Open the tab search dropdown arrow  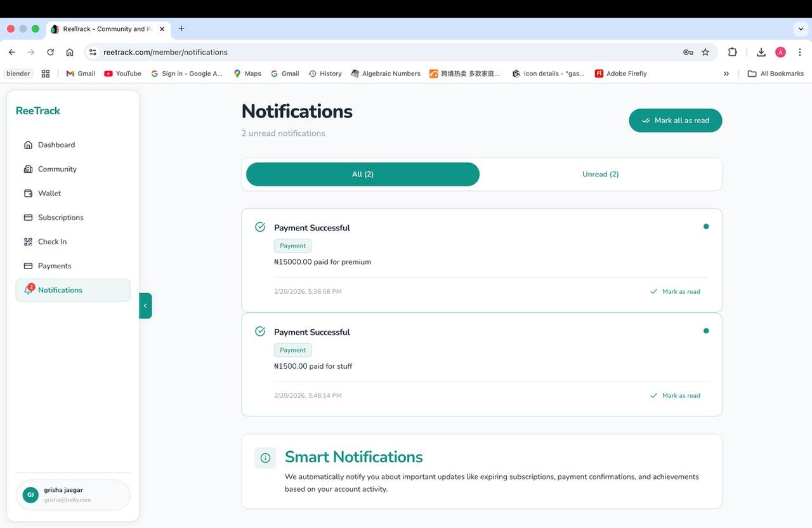pos(800,29)
